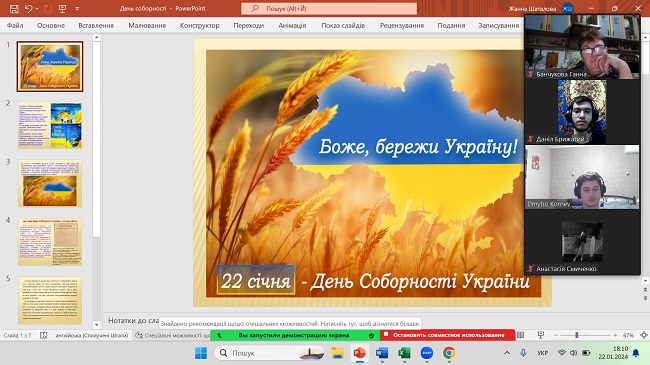
Task: Zoom in with the plus button
Action: pyautogui.click(x=615, y=335)
